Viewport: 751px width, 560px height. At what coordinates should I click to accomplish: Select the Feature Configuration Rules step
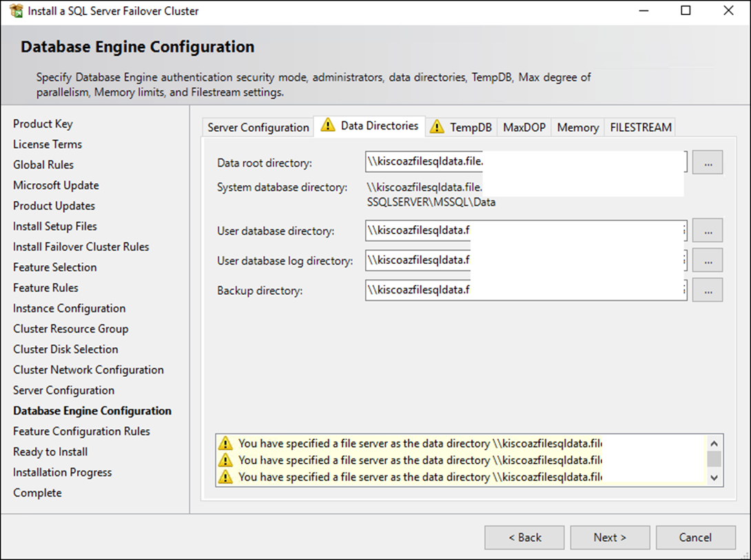click(81, 431)
